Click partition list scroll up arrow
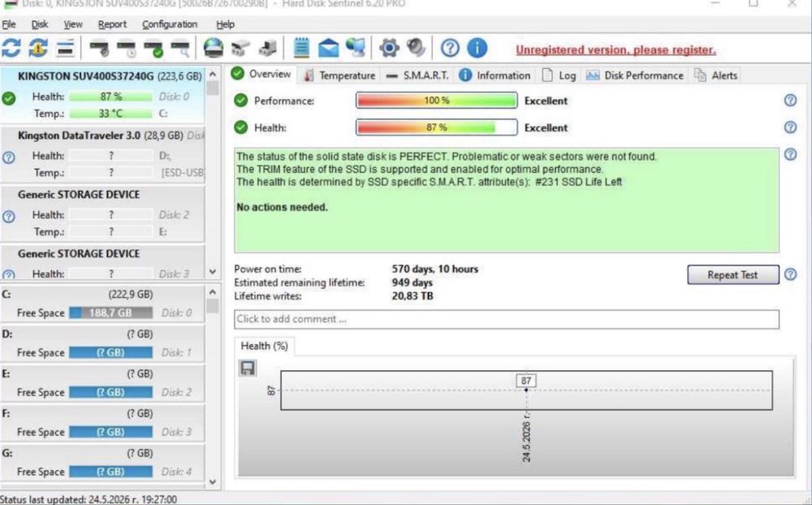The image size is (812, 505). coord(213,292)
